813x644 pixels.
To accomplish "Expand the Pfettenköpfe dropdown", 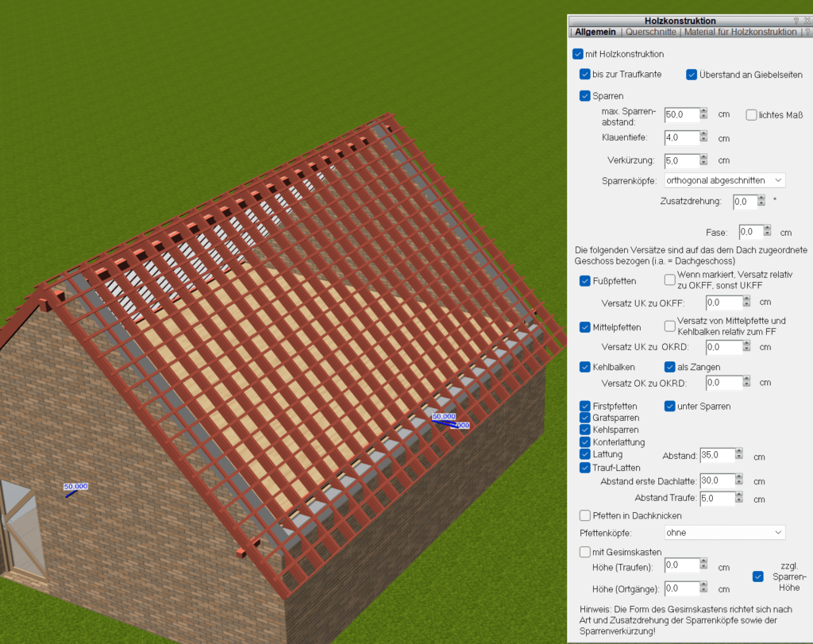I will pyautogui.click(x=725, y=532).
